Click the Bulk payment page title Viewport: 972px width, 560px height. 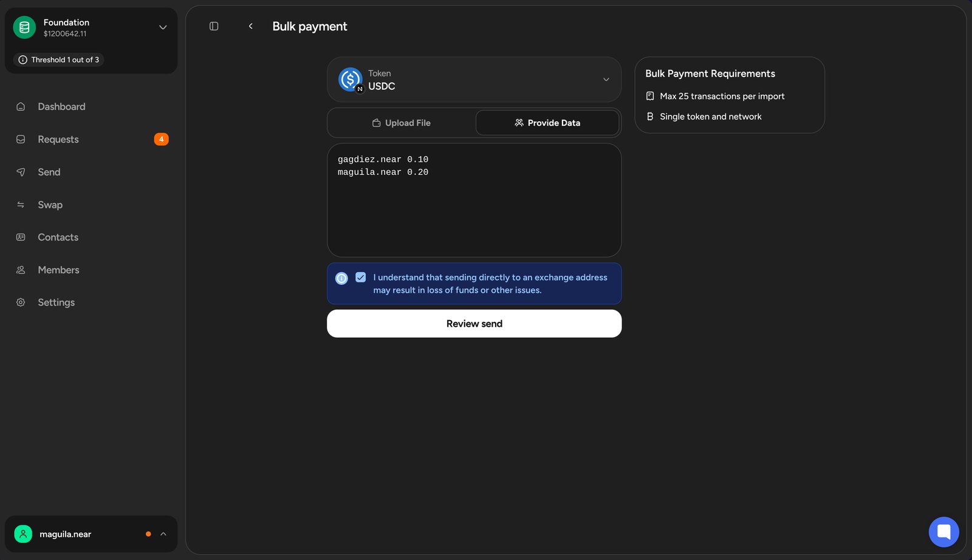310,26
